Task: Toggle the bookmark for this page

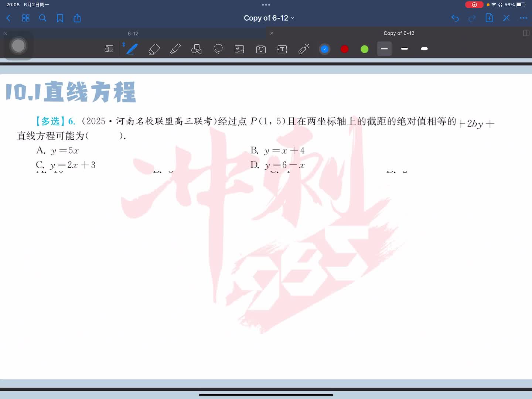Action: (60, 18)
